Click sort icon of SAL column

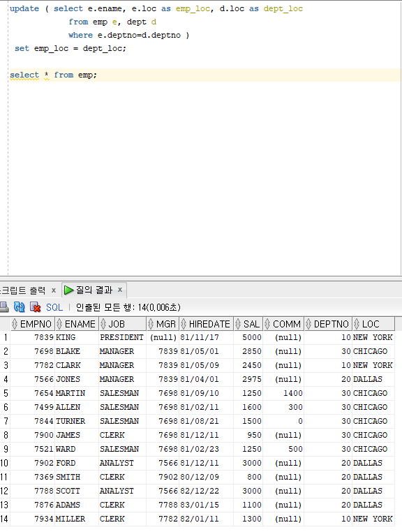[238, 324]
